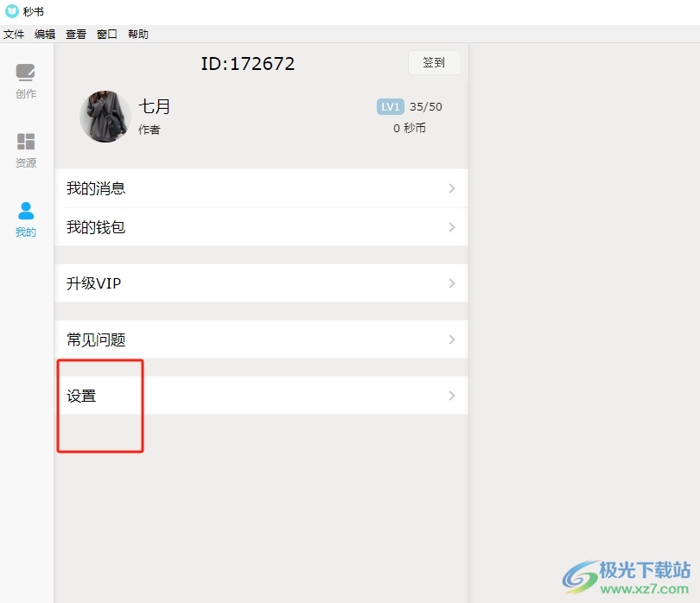Image resolution: width=700 pixels, height=603 pixels.
Task: Expand 我的钱包 chevron arrow
Action: point(452,227)
